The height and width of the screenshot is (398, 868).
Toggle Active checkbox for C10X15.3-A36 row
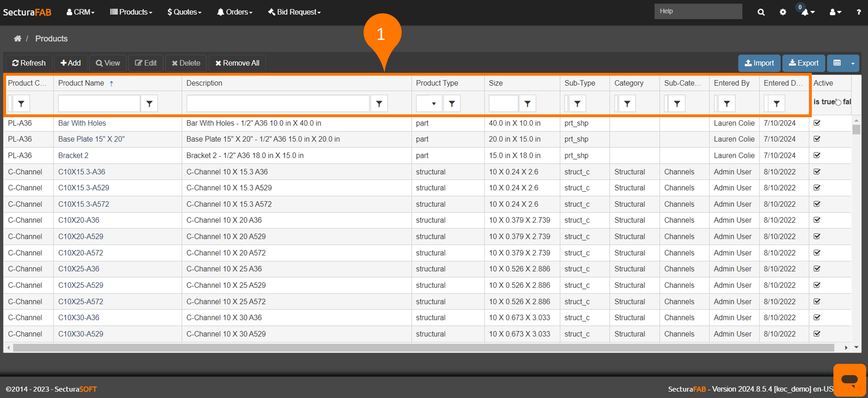tap(817, 172)
